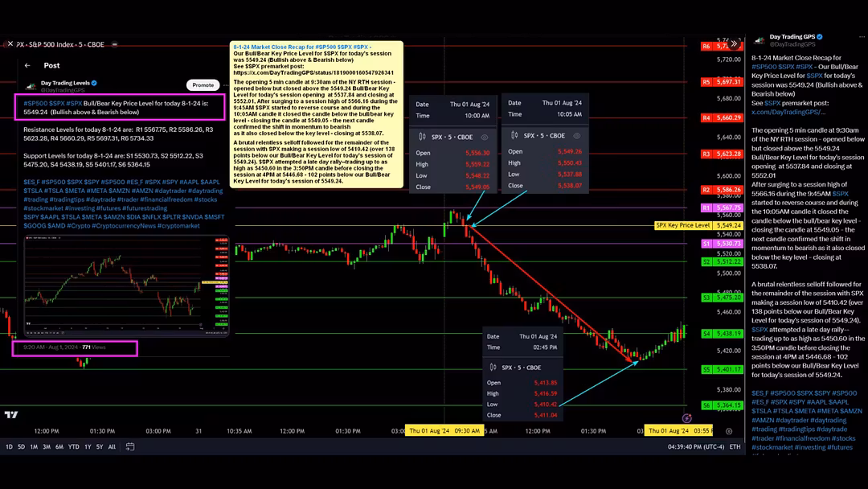Select the YTD date range
This screenshot has height=489, width=868.
(74, 446)
